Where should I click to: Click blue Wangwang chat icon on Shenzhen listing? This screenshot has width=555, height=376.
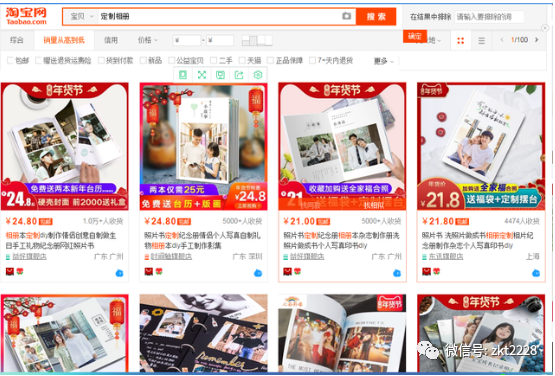pos(258,273)
